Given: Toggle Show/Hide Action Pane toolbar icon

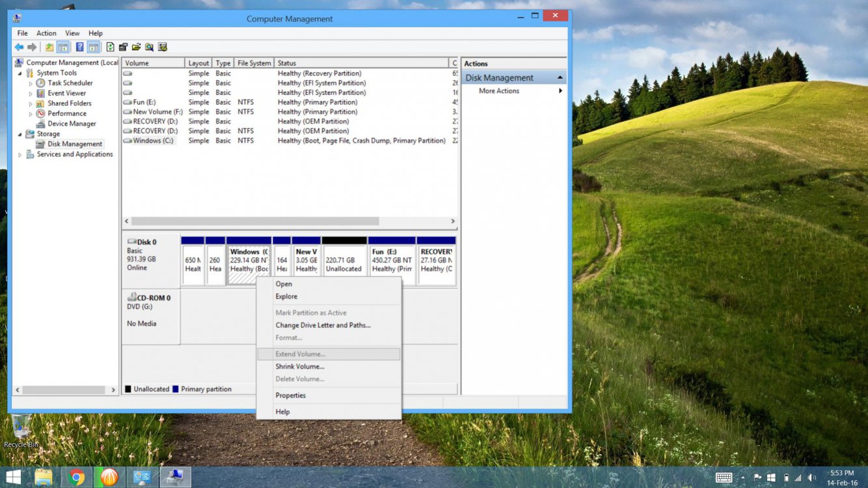Looking at the screenshot, I should [94, 47].
